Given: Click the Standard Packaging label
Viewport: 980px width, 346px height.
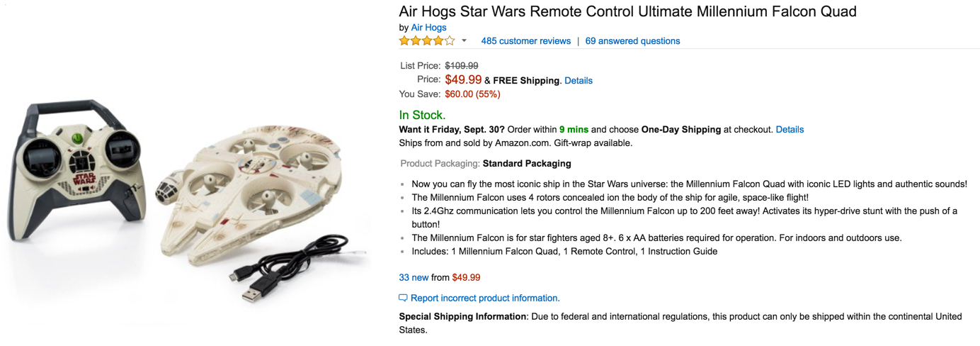Looking at the screenshot, I should 526,164.
